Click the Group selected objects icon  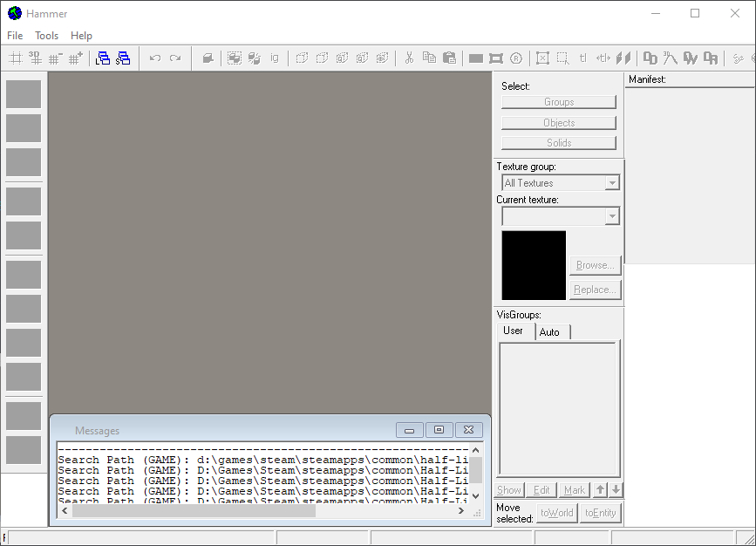235,58
